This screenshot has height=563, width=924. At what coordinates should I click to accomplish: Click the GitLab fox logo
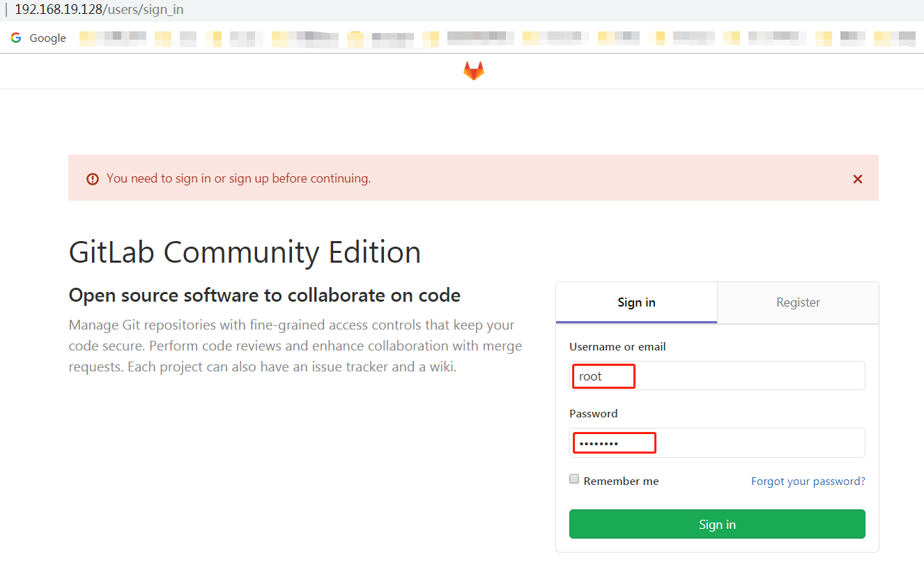point(474,70)
